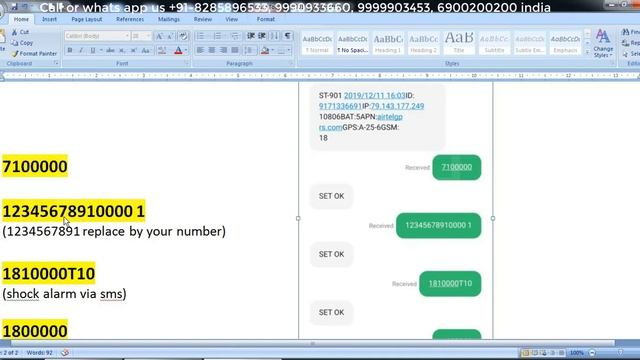Open the font color dropdown arrow

[186, 51]
